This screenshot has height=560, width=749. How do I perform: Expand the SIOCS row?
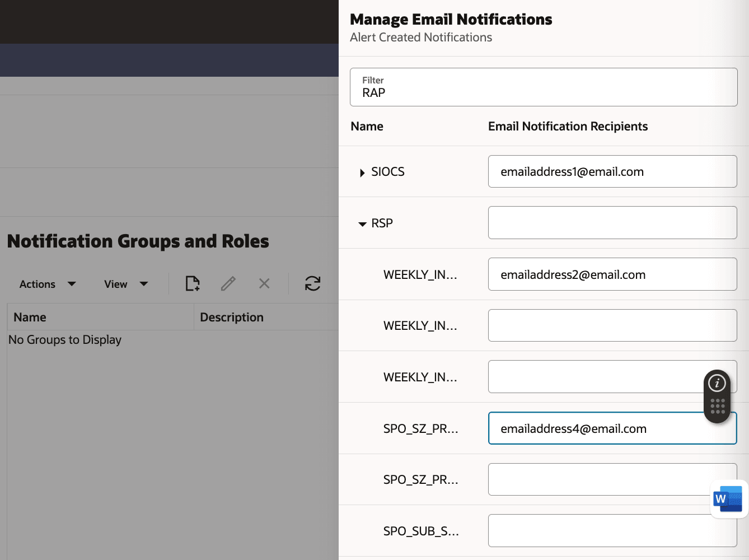click(x=362, y=172)
